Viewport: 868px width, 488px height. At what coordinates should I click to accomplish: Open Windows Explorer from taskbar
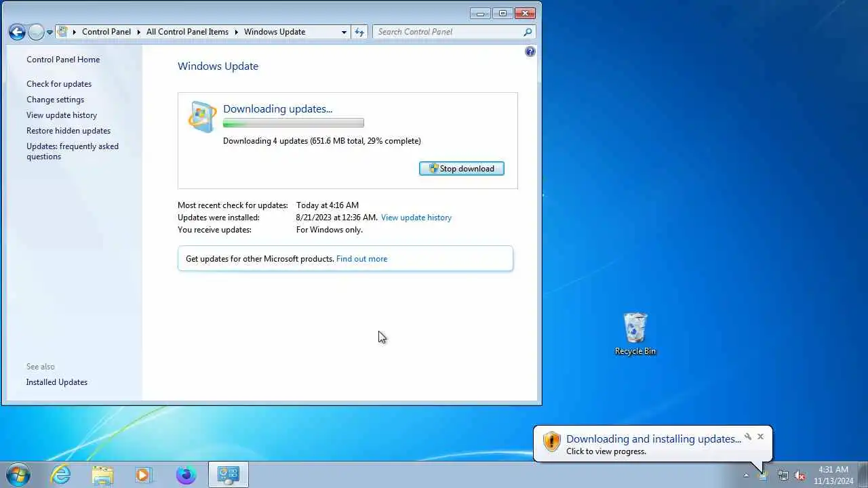click(102, 474)
